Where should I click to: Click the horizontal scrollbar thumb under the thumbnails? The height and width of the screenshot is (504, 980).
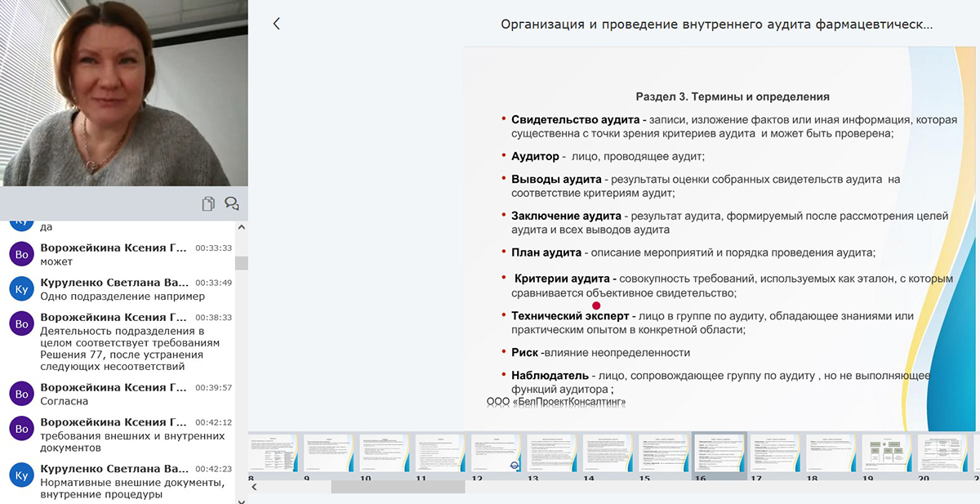397,487
